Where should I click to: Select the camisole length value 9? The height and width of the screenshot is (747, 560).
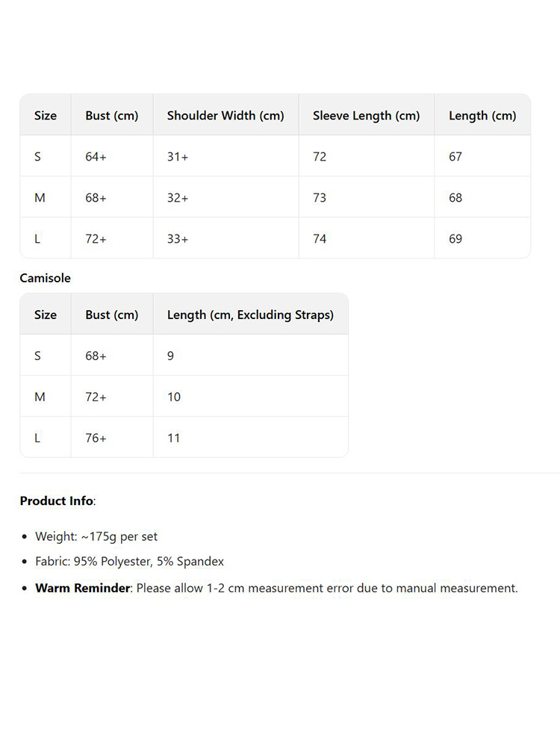(170, 356)
